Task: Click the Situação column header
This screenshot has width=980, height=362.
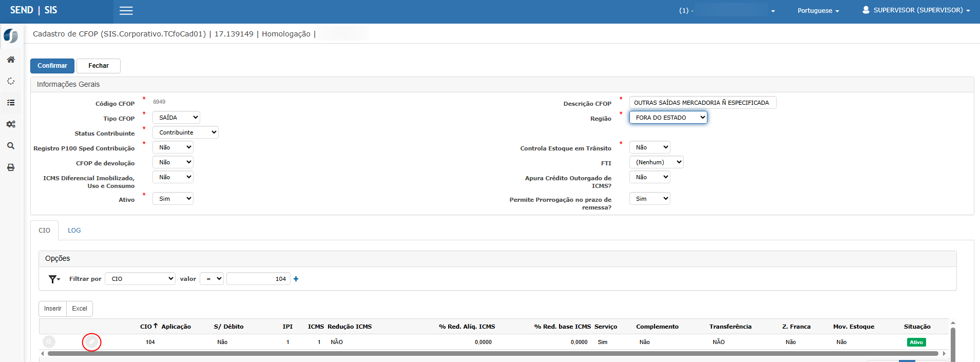Action: pos(917,327)
